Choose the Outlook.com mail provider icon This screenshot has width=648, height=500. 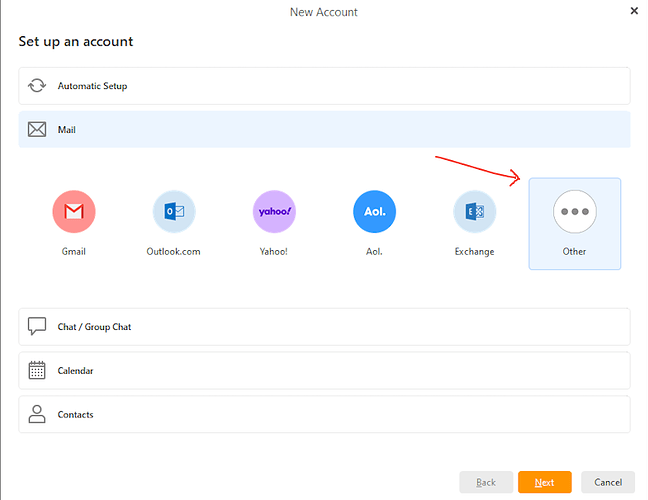coord(174,212)
